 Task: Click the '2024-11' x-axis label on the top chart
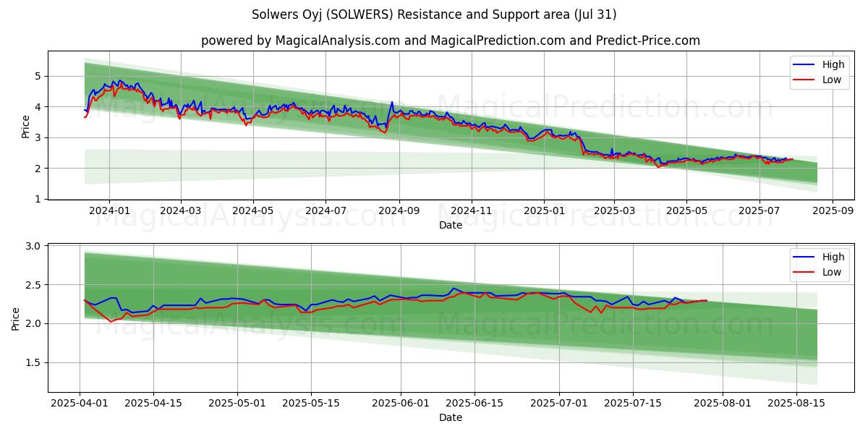click(x=472, y=211)
